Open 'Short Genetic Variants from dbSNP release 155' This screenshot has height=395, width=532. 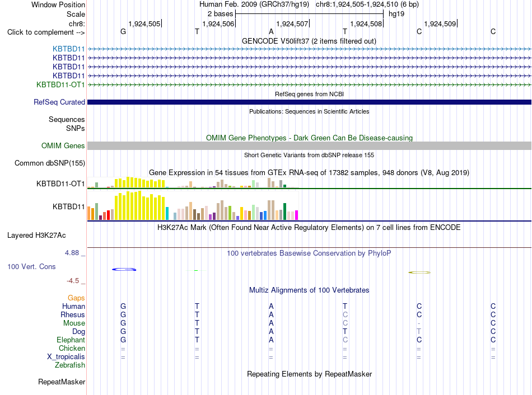coord(309,155)
